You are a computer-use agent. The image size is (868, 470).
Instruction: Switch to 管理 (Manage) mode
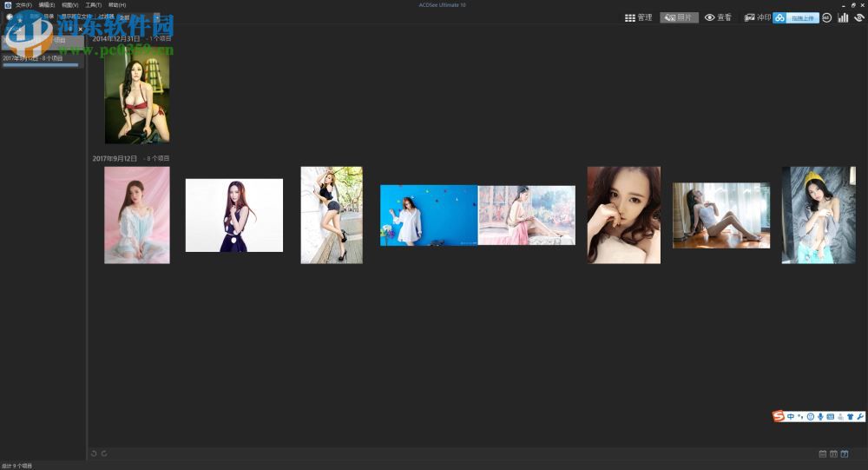tap(638, 17)
